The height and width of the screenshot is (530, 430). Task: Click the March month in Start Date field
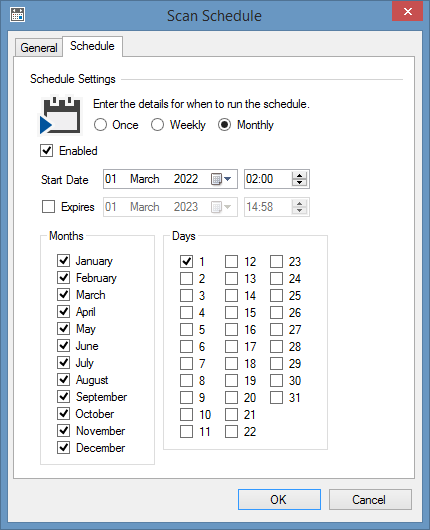pyautogui.click(x=145, y=179)
